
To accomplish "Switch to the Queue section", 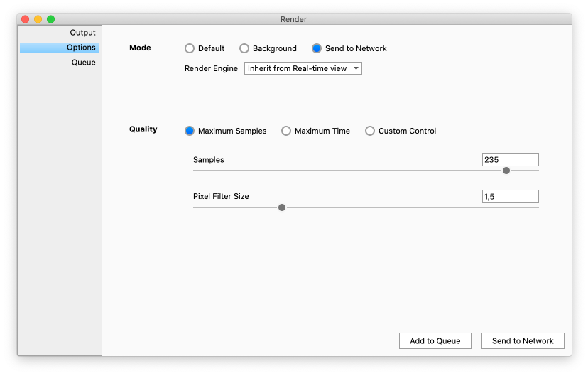I will pyautogui.click(x=83, y=63).
